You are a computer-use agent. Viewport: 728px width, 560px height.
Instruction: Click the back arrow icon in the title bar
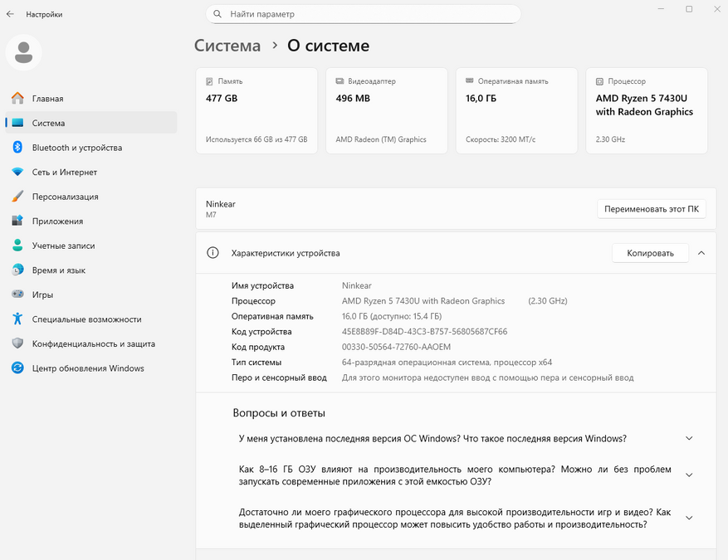(x=10, y=14)
